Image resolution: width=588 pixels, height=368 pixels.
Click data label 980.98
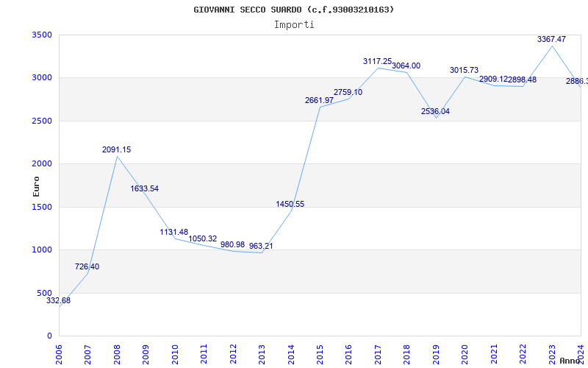[232, 245]
